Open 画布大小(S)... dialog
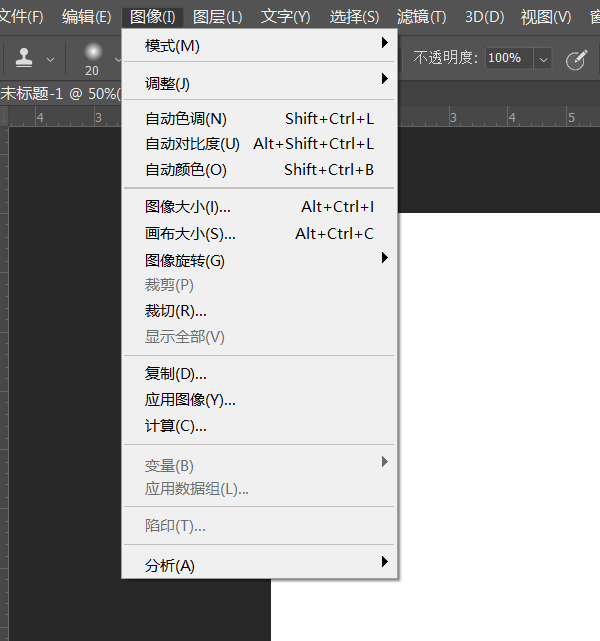Viewport: 600px width, 641px height. 260,234
